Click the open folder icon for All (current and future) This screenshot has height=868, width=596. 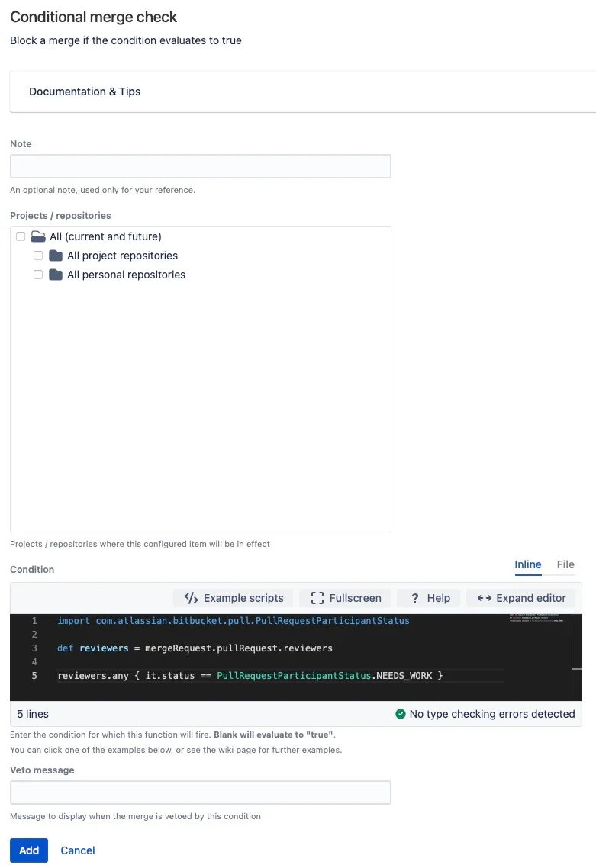[37, 236]
